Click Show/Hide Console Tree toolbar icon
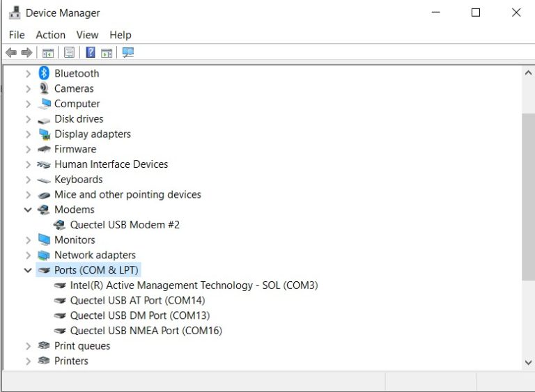The height and width of the screenshot is (392, 535). tap(48, 53)
